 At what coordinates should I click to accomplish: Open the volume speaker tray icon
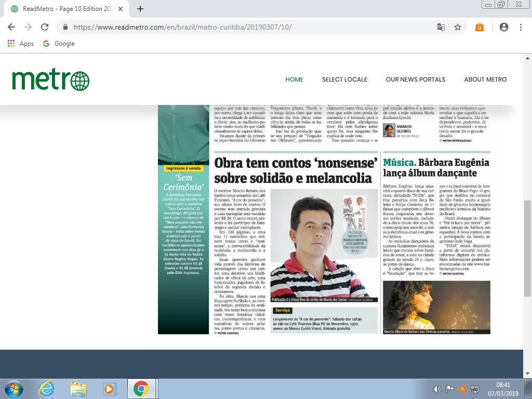[437, 389]
